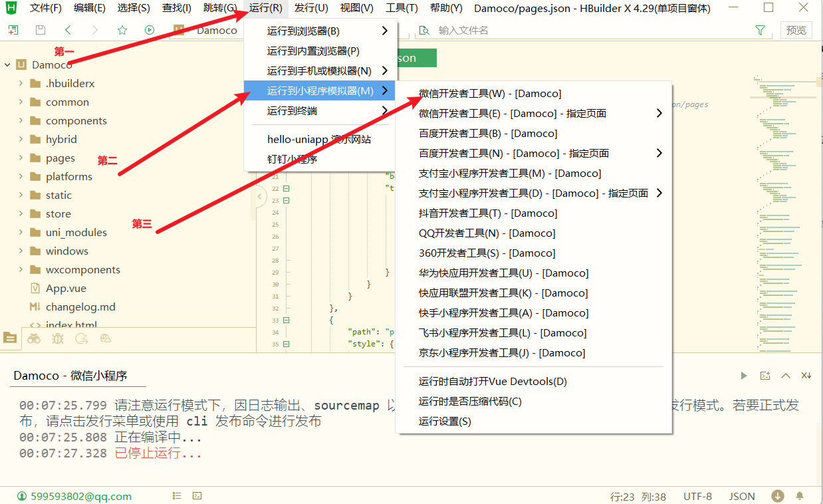
Task: Expand the hybrid folder chevron
Action: point(21,140)
